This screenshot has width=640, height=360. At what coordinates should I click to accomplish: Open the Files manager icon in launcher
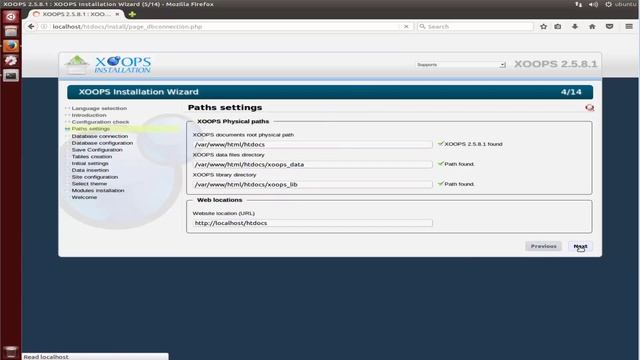click(11, 31)
